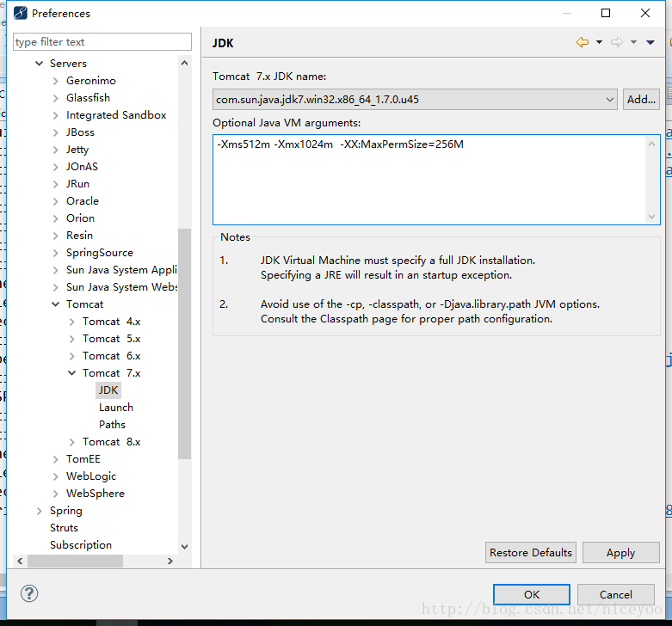
Task: Collapse the Tomcat parent node
Action: click(55, 304)
